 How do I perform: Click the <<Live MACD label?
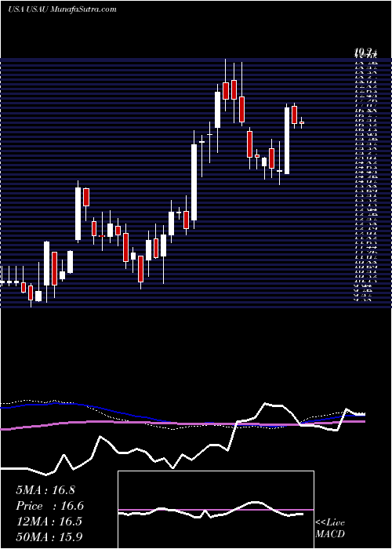(330, 529)
